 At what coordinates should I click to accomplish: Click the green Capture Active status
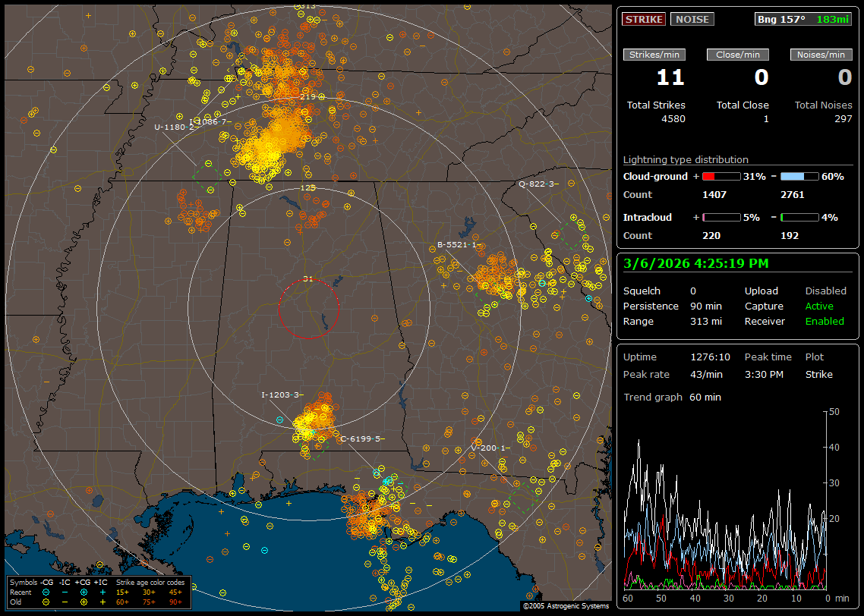819,306
